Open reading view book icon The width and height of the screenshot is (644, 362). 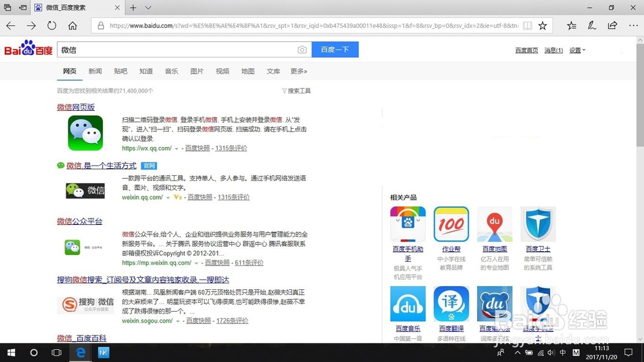[527, 26]
